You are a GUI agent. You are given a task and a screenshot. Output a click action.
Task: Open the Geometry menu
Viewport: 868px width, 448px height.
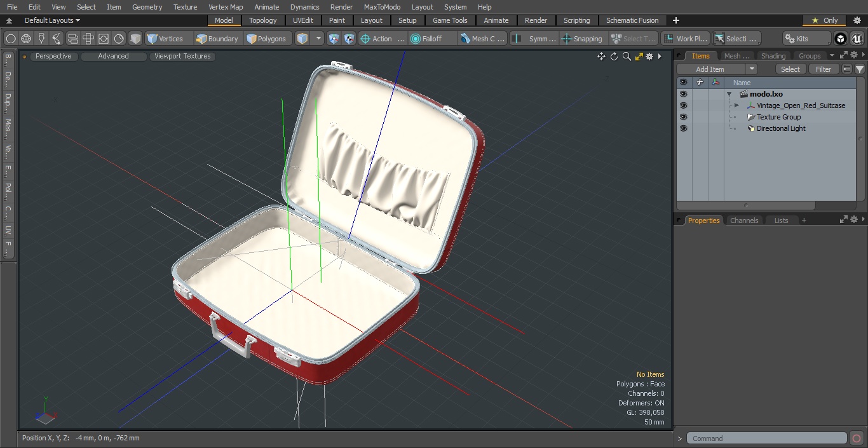(147, 7)
